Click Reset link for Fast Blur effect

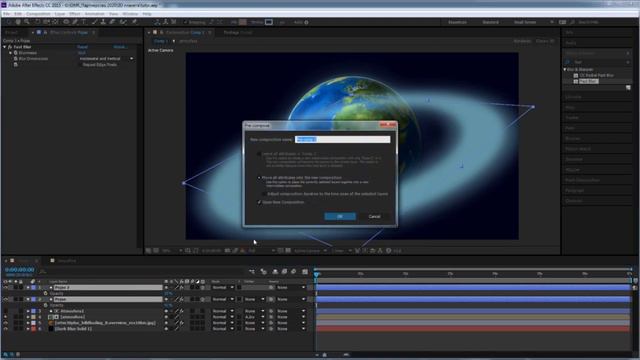[x=82, y=47]
